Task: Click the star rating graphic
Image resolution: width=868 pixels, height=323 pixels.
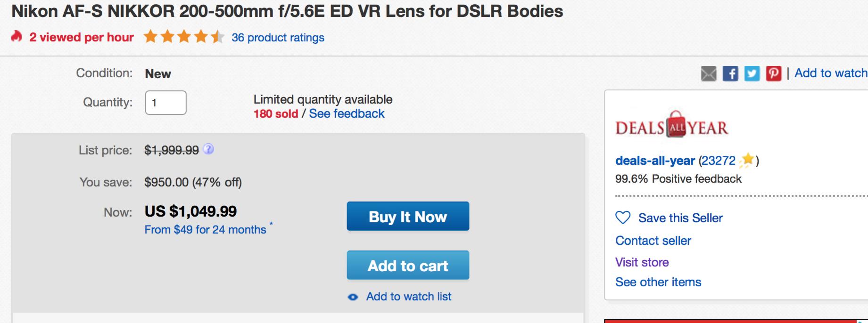Action: [184, 37]
